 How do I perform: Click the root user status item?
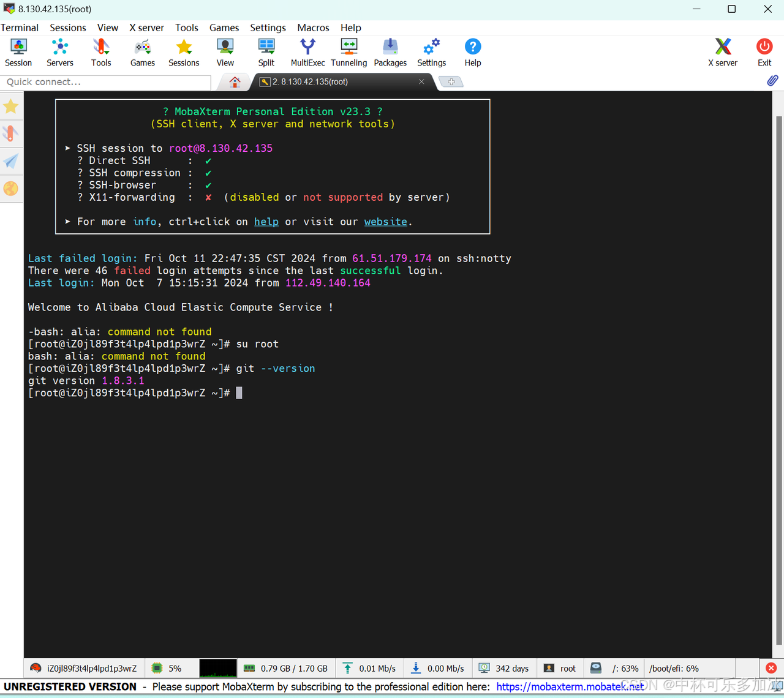point(560,669)
